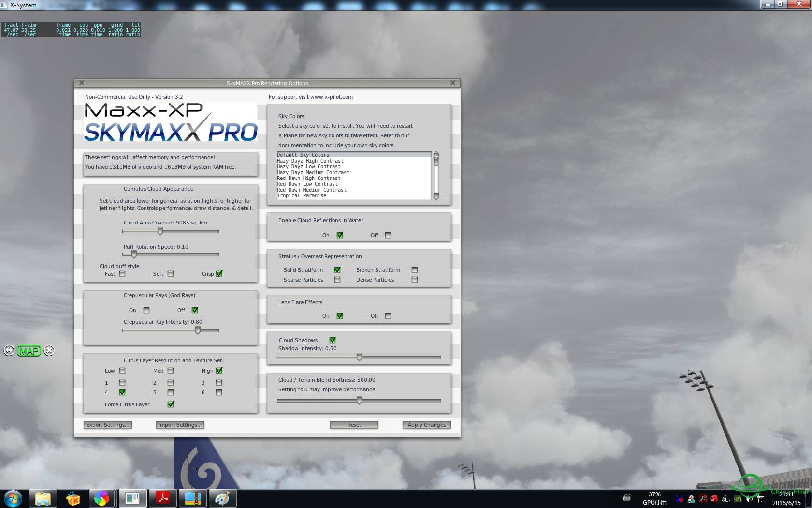Enable the Fast cloud puff style
Image resolution: width=812 pixels, height=508 pixels.
point(122,274)
